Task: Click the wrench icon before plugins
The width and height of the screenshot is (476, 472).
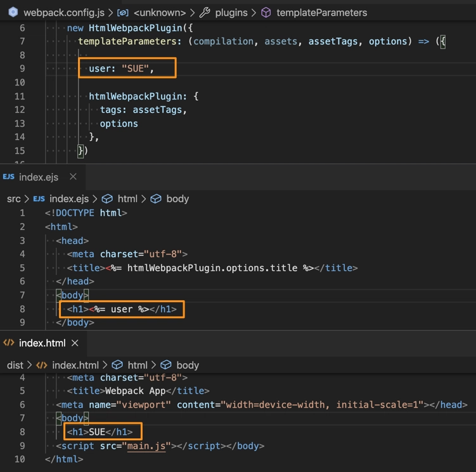Action: pos(205,13)
